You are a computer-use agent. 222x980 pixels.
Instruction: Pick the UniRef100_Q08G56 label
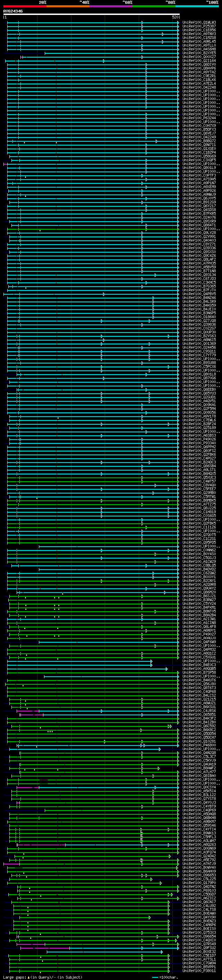(x=199, y=412)
